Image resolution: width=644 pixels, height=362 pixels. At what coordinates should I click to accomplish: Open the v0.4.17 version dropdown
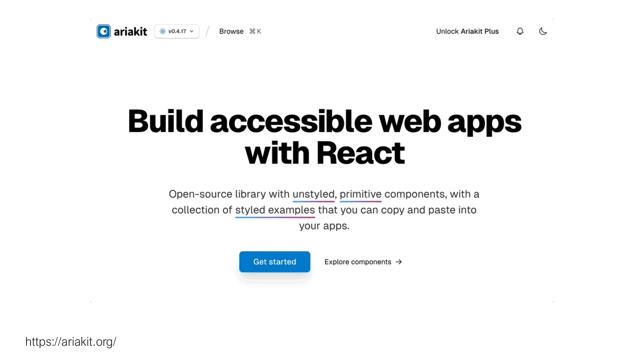pyautogui.click(x=177, y=31)
